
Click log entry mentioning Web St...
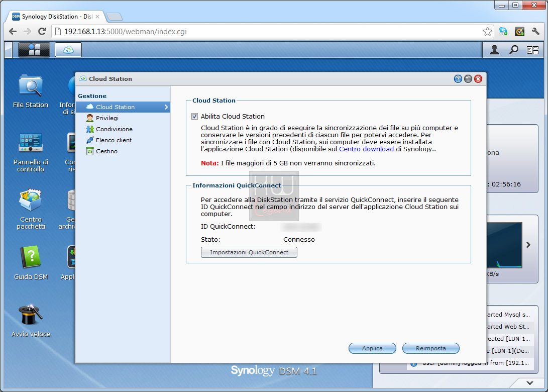tap(509, 327)
